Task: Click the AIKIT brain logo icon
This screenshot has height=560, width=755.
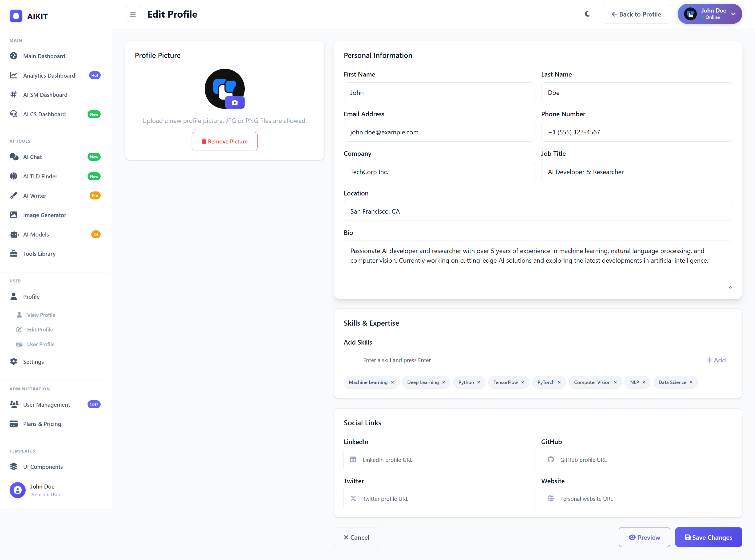Action: [16, 16]
